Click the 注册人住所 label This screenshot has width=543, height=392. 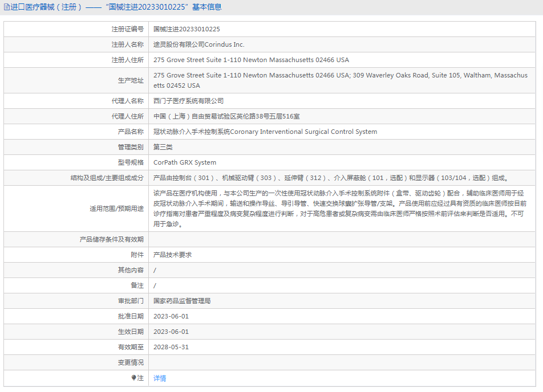(x=127, y=60)
